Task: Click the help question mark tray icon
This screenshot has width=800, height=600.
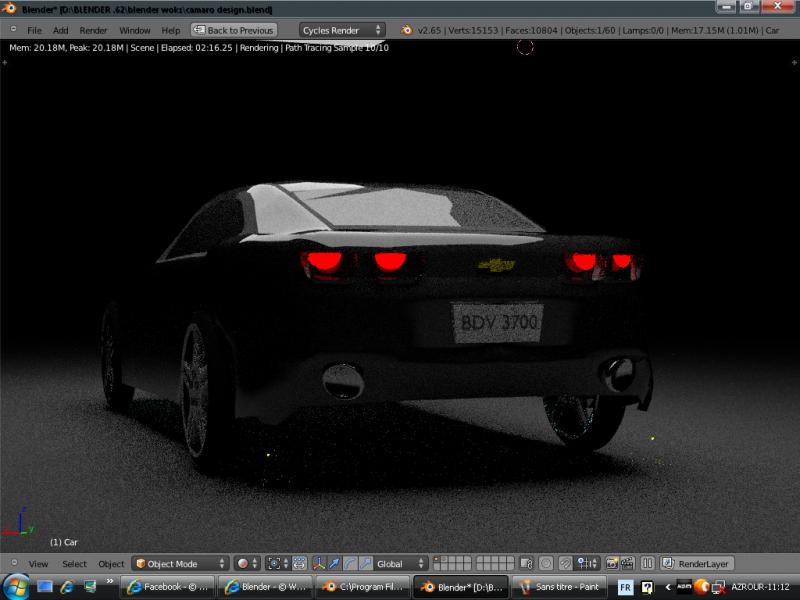Action: tap(647, 587)
